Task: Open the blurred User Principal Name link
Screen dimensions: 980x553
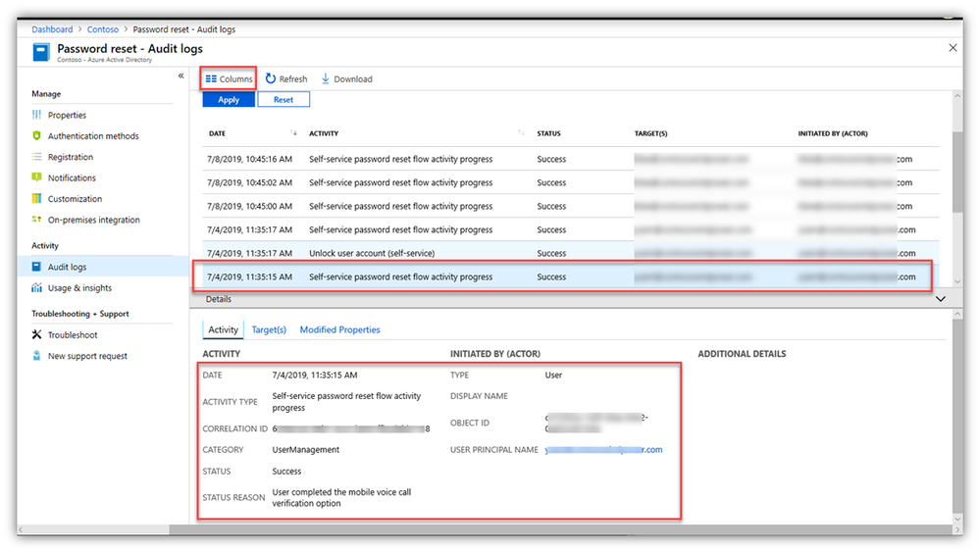Action: pyautogui.click(x=603, y=450)
